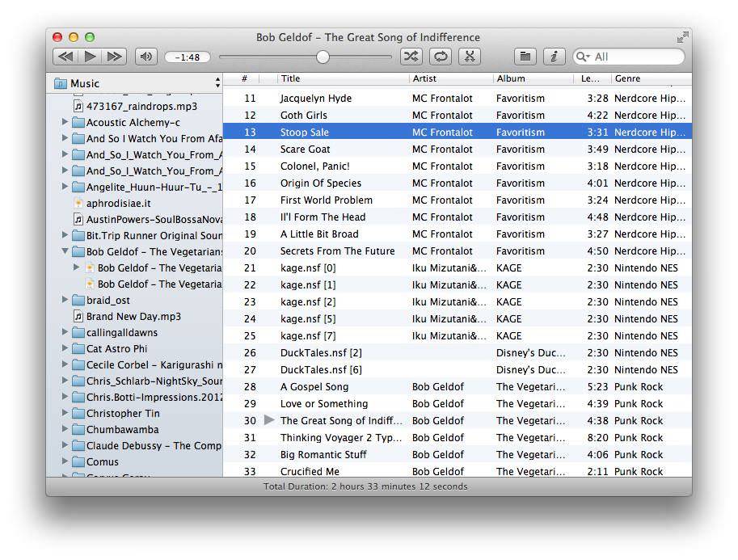
Task: Expand the braid_ost folder
Action: point(65,300)
